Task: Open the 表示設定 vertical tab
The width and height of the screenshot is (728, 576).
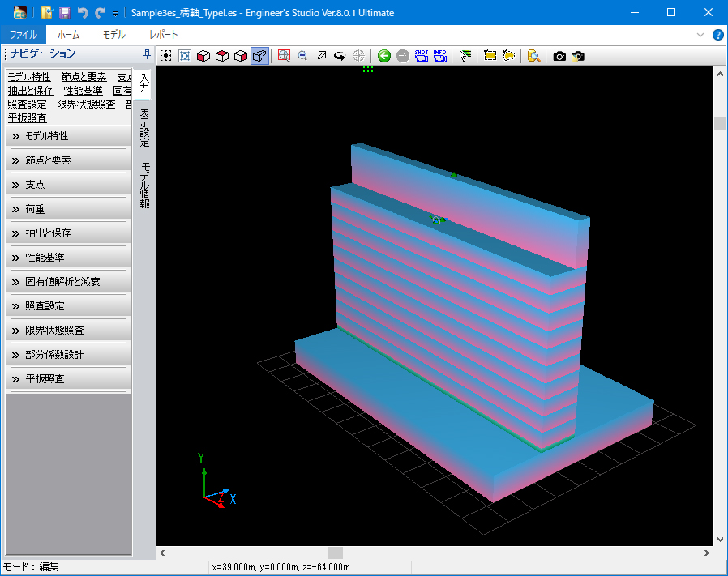Action: click(144, 127)
